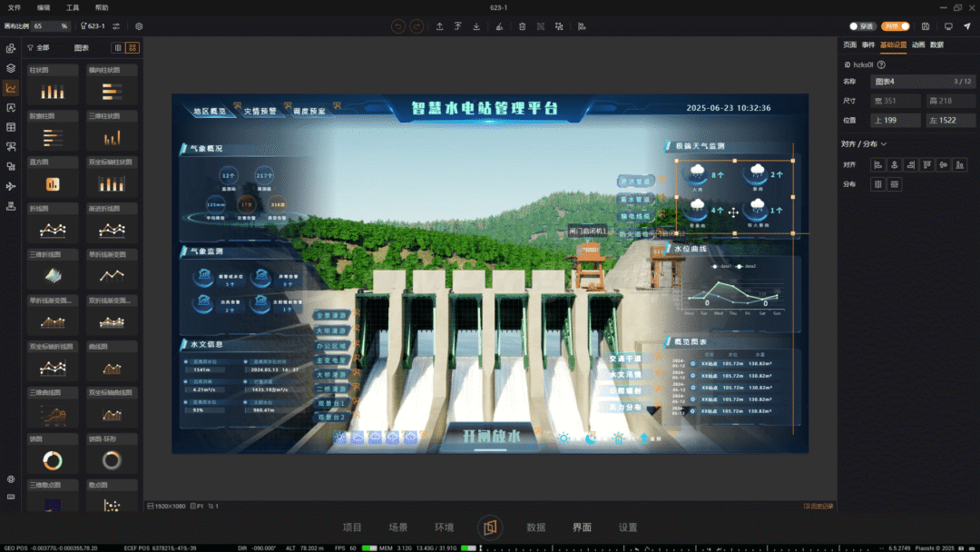Image resolution: width=980 pixels, height=552 pixels.
Task: Switch to list view in chart panel
Action: [117, 47]
